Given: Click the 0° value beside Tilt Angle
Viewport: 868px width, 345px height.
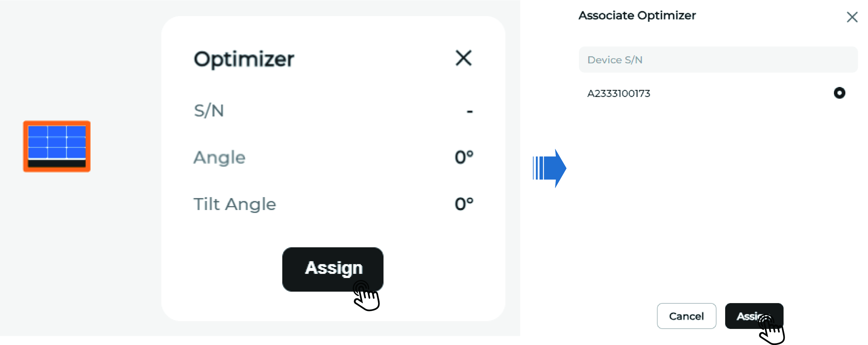Looking at the screenshot, I should coord(464,204).
